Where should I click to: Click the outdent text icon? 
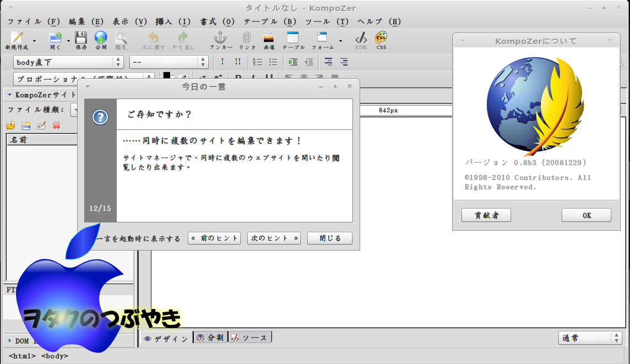[x=308, y=62]
